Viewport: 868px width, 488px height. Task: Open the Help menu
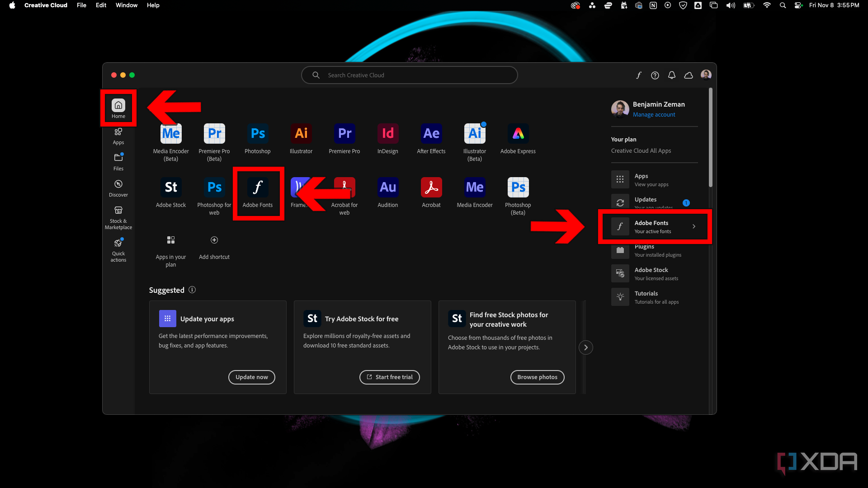point(153,5)
